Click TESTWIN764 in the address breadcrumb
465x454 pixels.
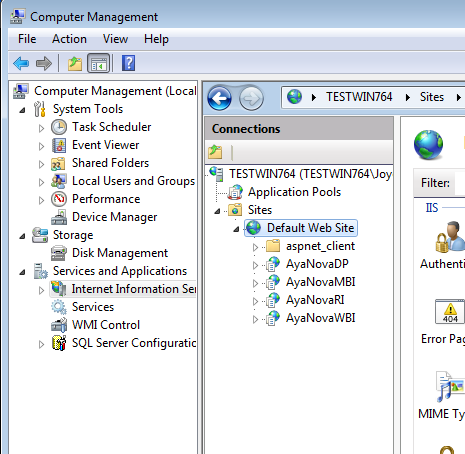pyautogui.click(x=359, y=97)
